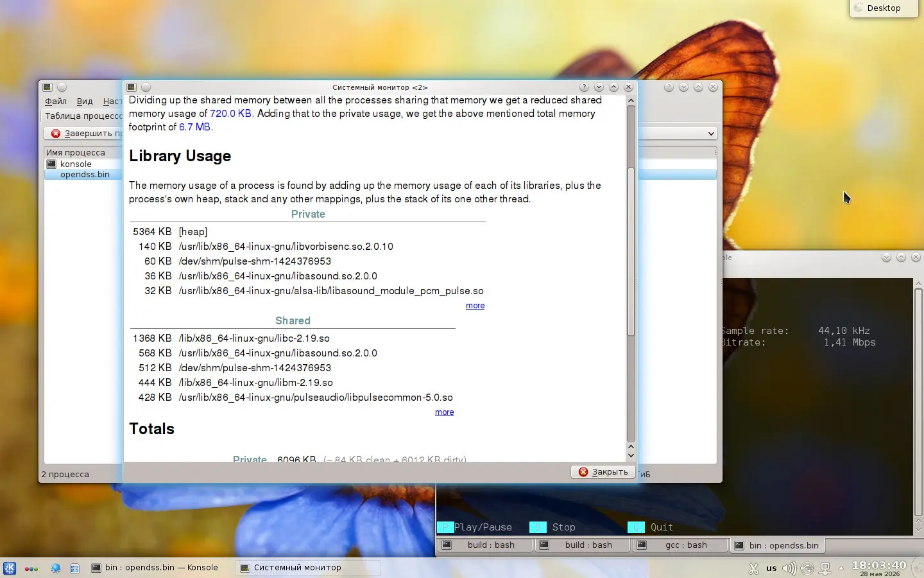Maximize the back System Monitor window

tap(698, 87)
